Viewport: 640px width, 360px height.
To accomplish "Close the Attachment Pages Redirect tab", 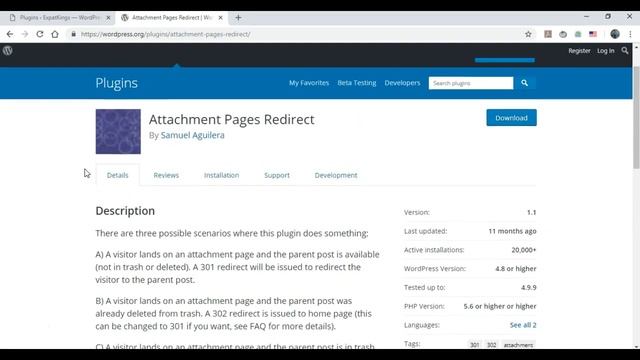I will pos(220,18).
